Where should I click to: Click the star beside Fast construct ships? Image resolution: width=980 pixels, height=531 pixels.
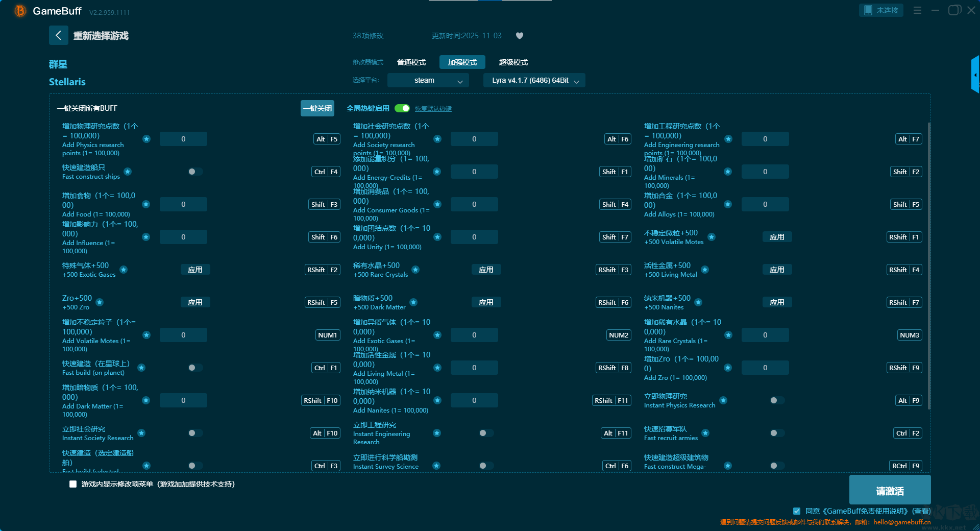128,172
